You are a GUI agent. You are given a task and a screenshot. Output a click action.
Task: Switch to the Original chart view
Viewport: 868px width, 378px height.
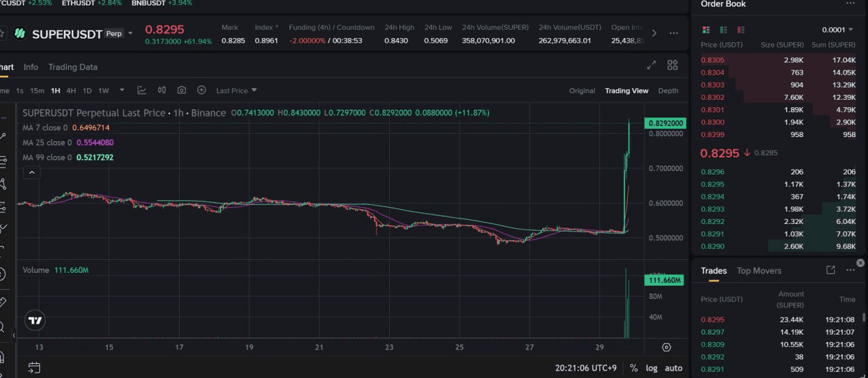click(582, 90)
